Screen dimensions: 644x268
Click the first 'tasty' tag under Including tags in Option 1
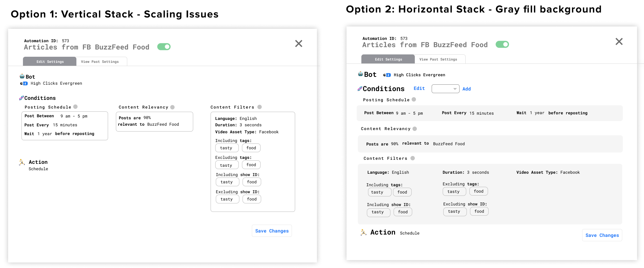[227, 148]
